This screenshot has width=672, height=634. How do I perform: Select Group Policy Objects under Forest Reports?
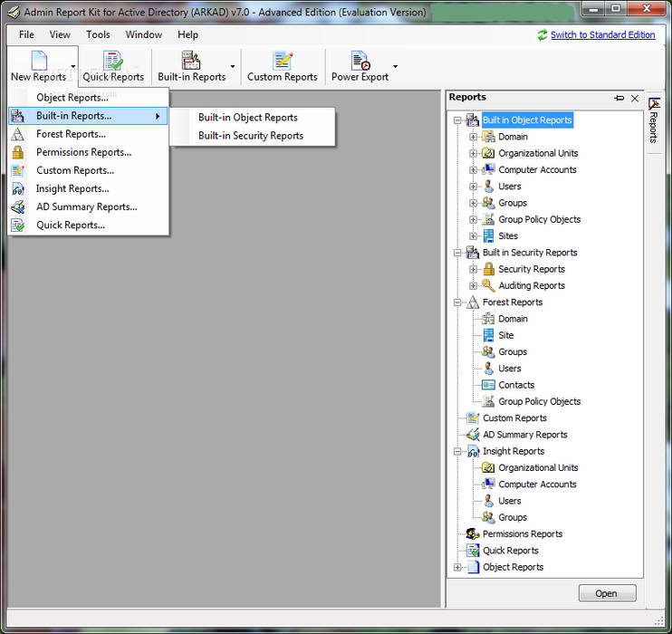pos(540,401)
